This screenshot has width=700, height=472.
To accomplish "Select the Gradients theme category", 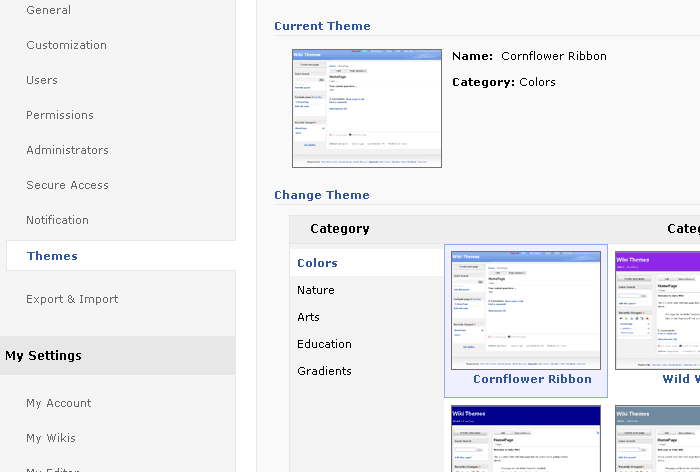I will pos(325,371).
